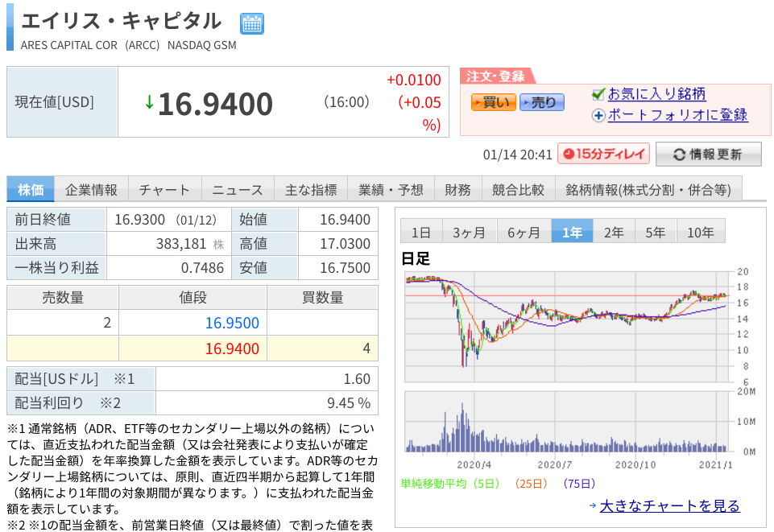Click the 売り sell button

[x=541, y=102]
